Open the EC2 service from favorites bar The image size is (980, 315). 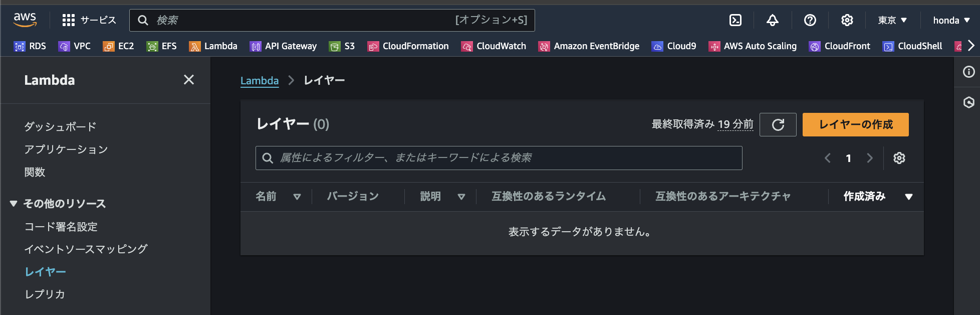tap(118, 46)
